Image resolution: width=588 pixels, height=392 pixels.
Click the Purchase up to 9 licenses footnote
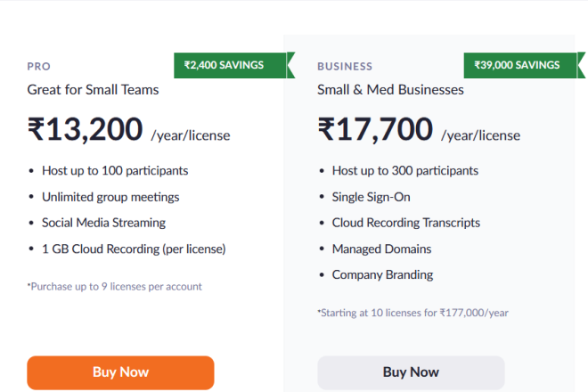[x=115, y=287]
